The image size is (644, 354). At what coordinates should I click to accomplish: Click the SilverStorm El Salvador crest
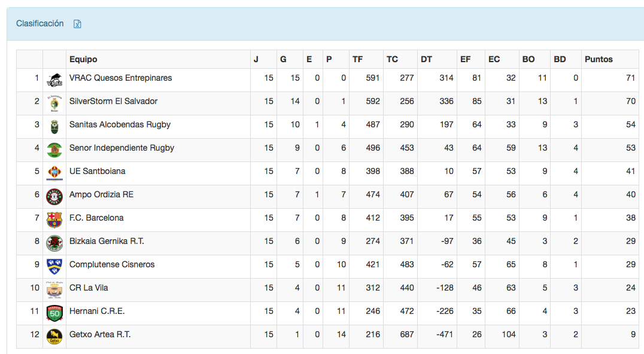(54, 103)
